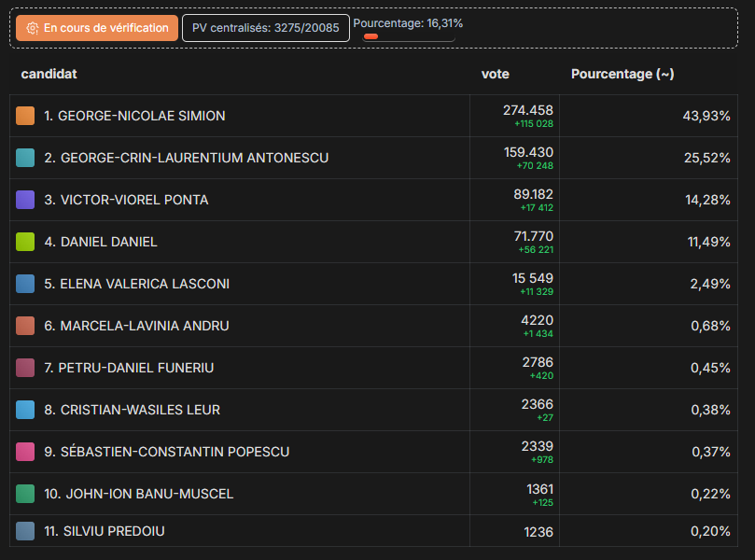Click vote count 4220

[x=537, y=320]
